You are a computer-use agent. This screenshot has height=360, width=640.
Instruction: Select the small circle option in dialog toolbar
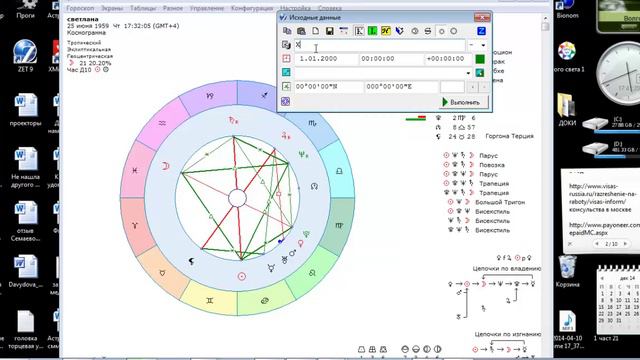[x=441, y=31]
